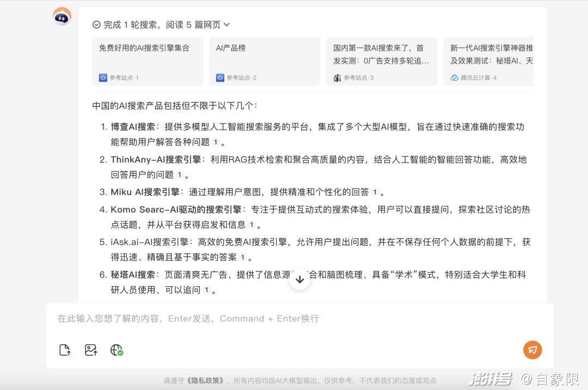Collapse the search results with the chevron
Screen dimensions: 588x390
(x=226, y=24)
